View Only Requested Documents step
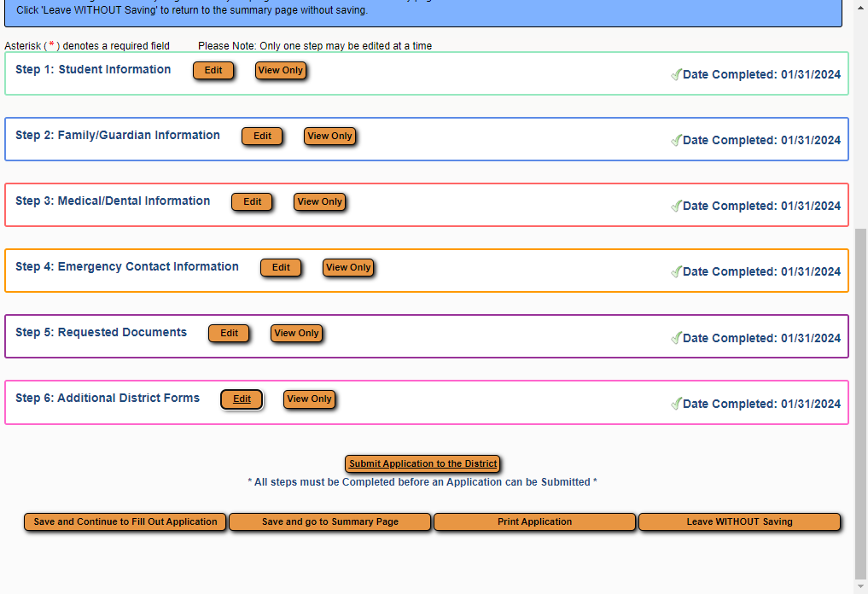The image size is (868, 594). click(x=296, y=333)
